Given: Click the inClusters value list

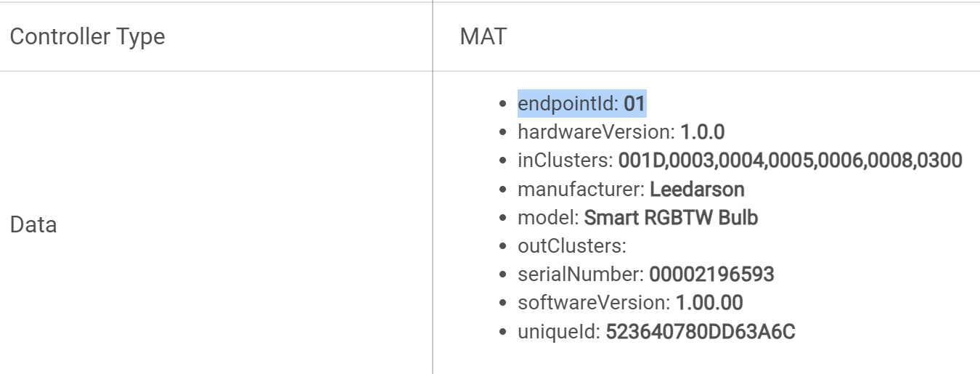Looking at the screenshot, I should pyautogui.click(x=790, y=160).
